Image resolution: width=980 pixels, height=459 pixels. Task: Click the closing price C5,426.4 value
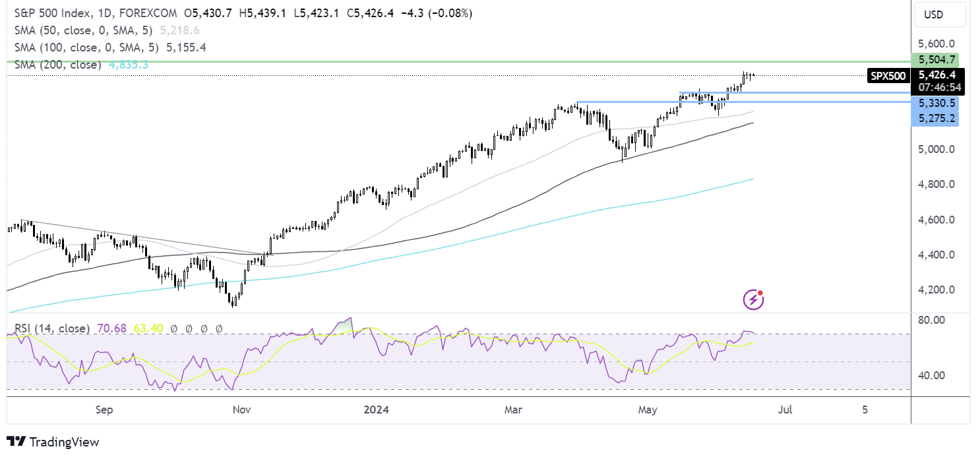point(371,13)
